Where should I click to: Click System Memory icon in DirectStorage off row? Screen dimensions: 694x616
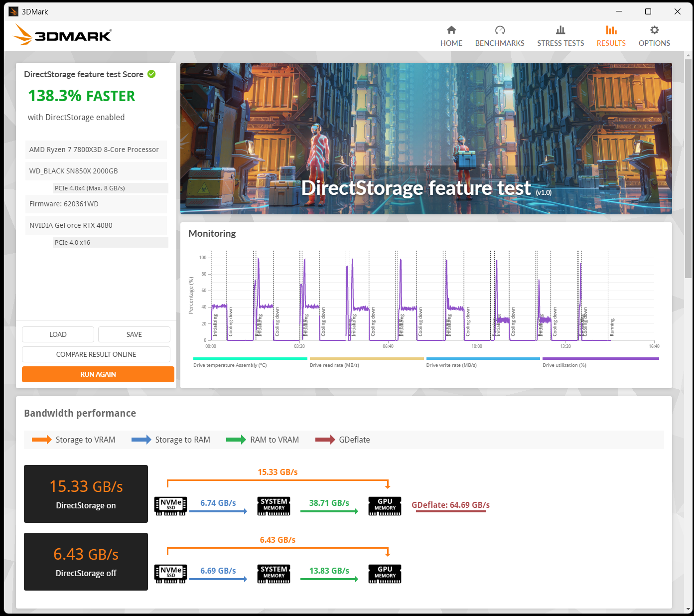274,574
